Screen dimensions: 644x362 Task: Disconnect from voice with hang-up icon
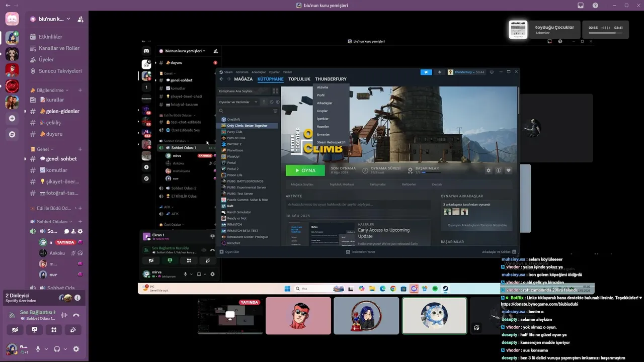[x=76, y=315]
